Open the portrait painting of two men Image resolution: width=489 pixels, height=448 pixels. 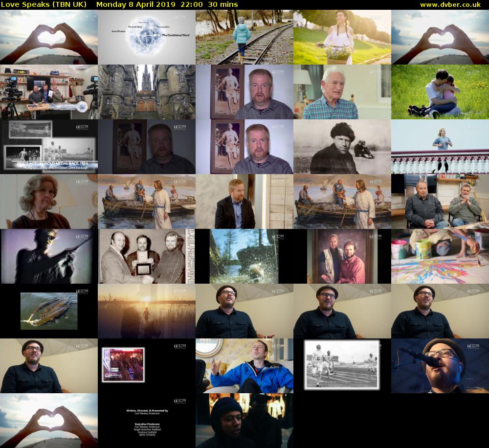click(342, 256)
